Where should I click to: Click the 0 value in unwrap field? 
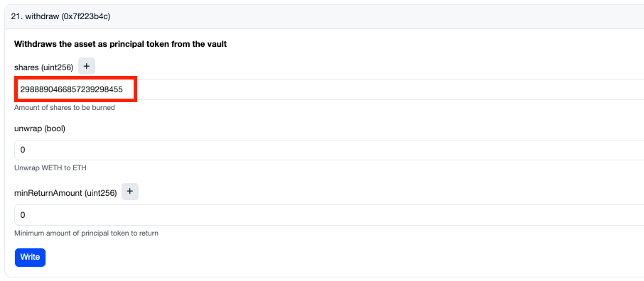point(23,150)
